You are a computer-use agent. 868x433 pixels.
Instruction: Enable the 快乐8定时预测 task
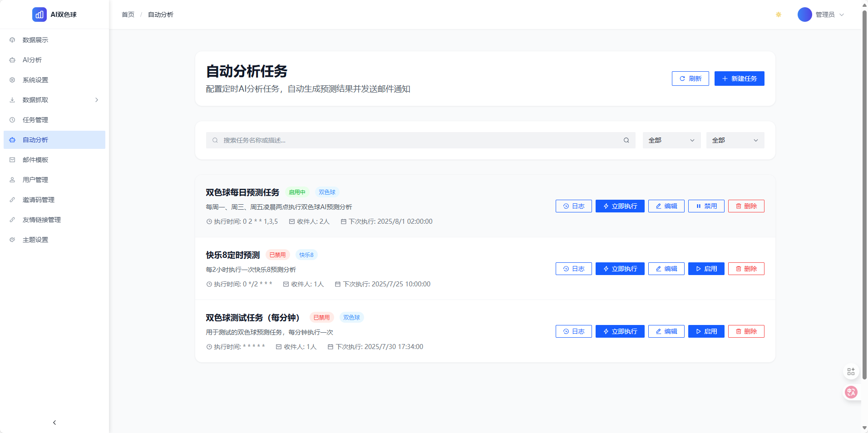point(706,268)
